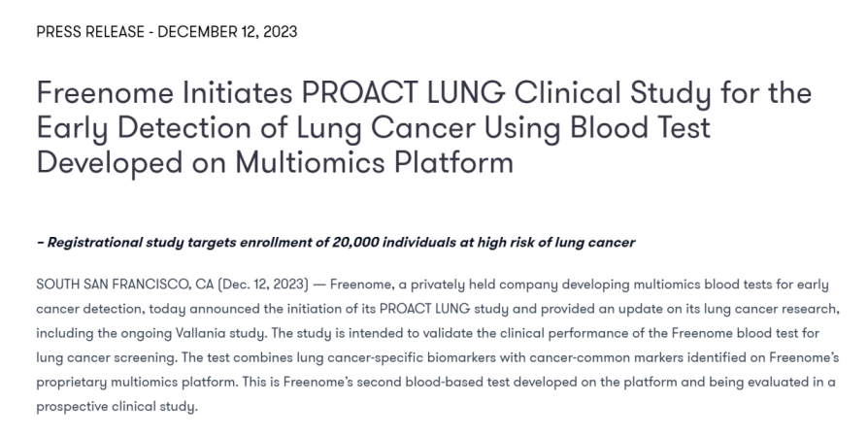Click 'second blood-based test' phrase
This screenshot has width=868, height=436.
[x=433, y=382]
